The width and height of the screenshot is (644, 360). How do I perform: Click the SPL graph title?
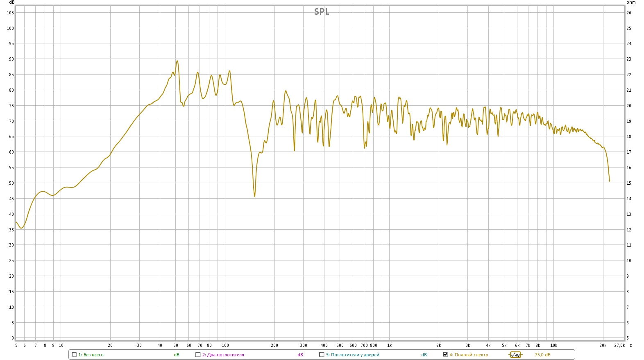[x=322, y=12]
